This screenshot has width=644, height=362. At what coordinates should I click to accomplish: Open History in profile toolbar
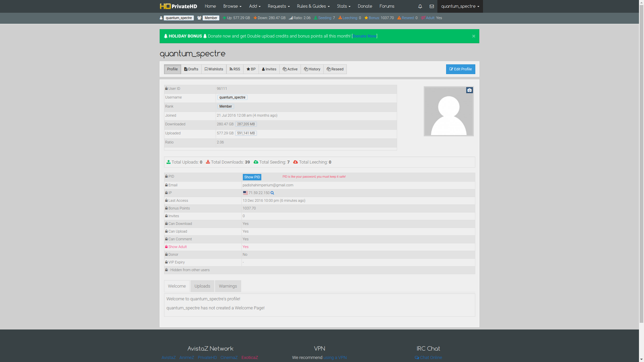pos(312,69)
